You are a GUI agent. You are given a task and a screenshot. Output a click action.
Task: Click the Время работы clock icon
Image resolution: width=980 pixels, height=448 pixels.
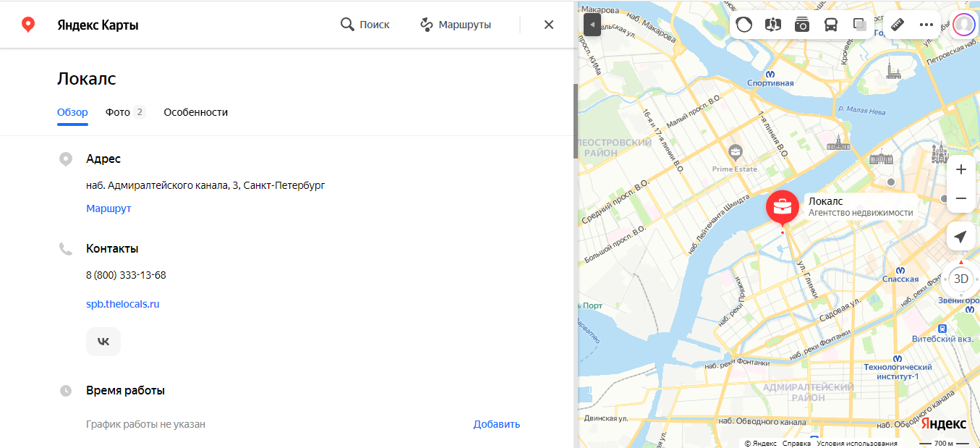click(x=66, y=391)
